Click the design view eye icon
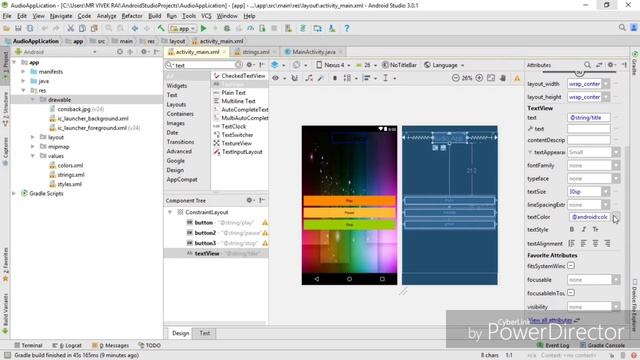Viewport: 640px width, 360px height. pos(276,78)
